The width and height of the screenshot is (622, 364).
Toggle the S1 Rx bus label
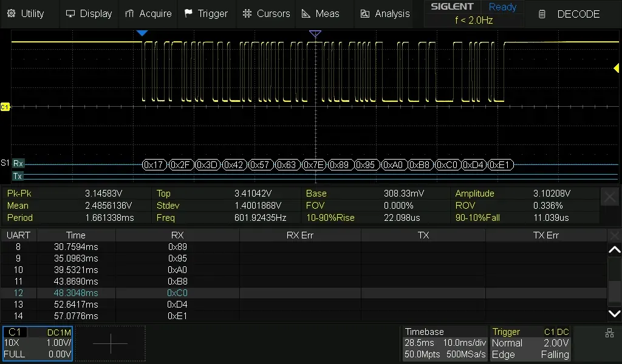pyautogui.click(x=18, y=163)
